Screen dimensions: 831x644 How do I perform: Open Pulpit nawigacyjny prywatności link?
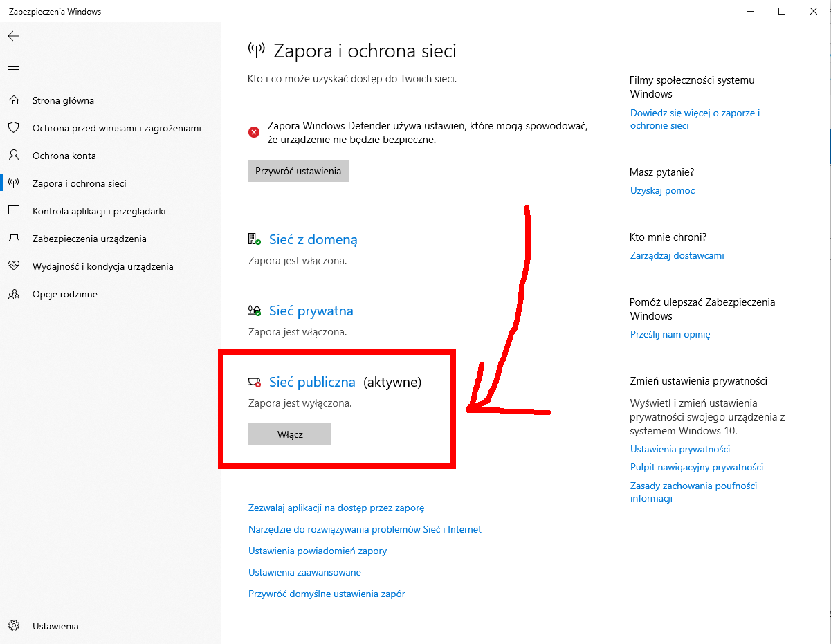(697, 467)
